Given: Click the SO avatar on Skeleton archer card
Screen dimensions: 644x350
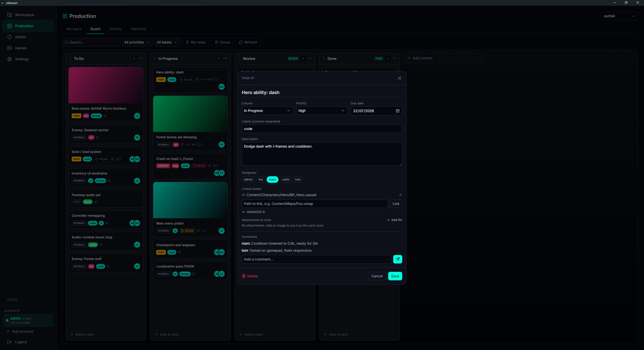Looking at the screenshot, I should pos(137,138).
